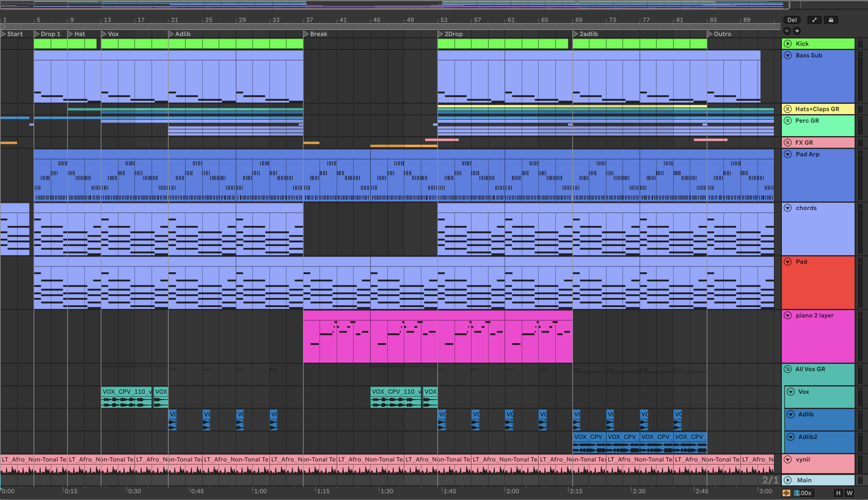Toggle the orange warp waveform button
Image resolution: width=868 pixels, height=500 pixels.
tap(786, 493)
